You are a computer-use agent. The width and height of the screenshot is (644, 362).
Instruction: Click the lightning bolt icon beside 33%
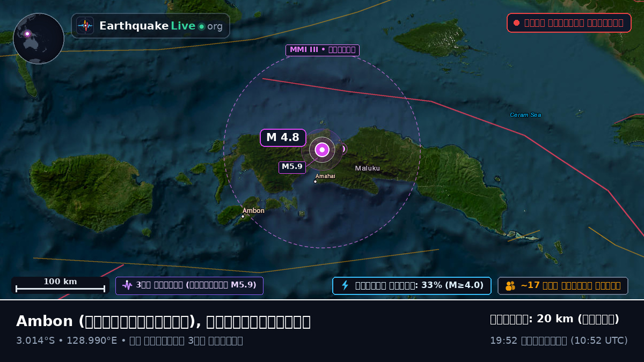pyautogui.click(x=345, y=285)
